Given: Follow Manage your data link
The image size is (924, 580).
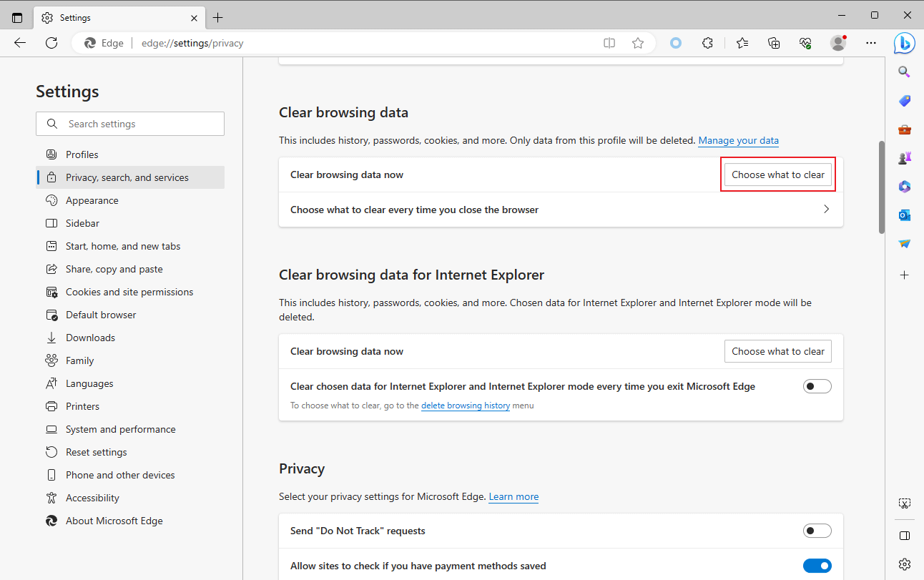Looking at the screenshot, I should pos(738,141).
